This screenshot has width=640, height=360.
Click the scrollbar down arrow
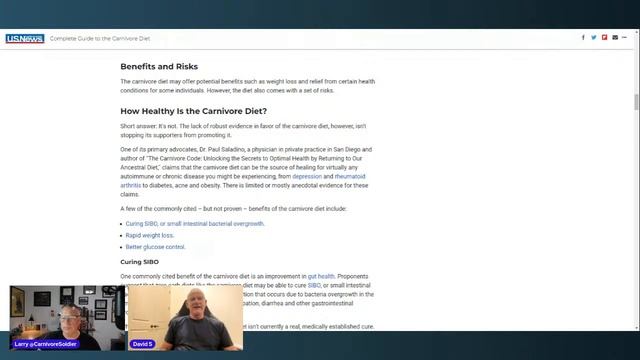pos(636,328)
